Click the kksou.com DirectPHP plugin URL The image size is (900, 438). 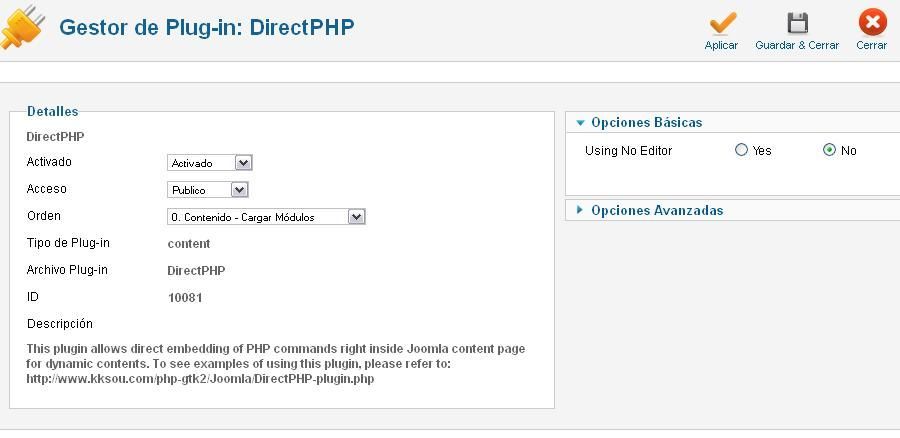click(x=200, y=379)
